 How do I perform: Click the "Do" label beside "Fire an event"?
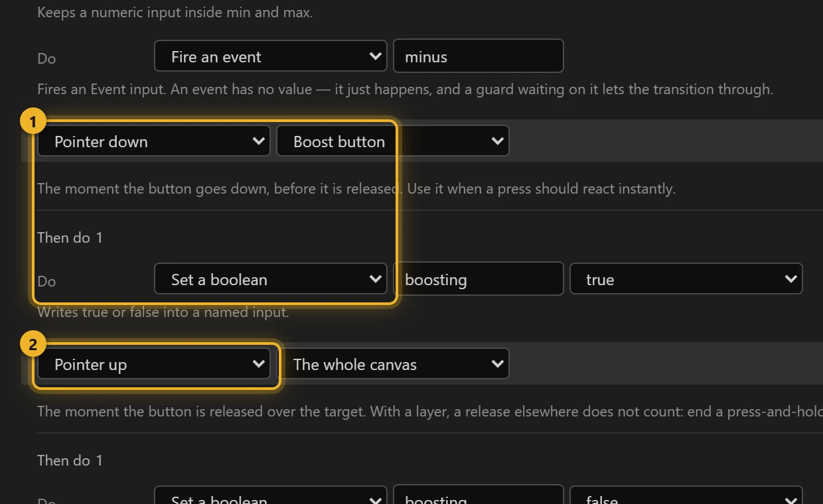[46, 58]
